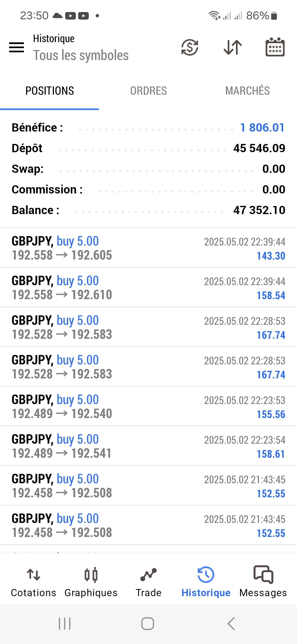Switch to the ORDRES tab
297x644 pixels.
148,91
